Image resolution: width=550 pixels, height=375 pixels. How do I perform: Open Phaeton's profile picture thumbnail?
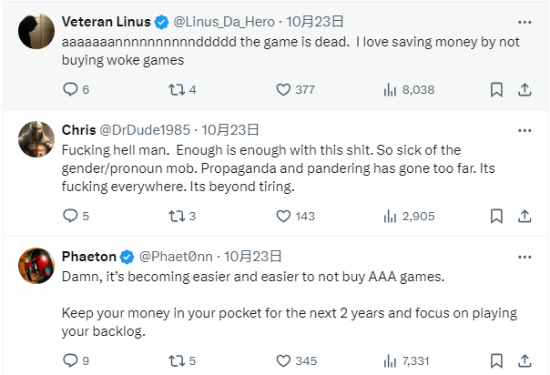tap(36, 266)
